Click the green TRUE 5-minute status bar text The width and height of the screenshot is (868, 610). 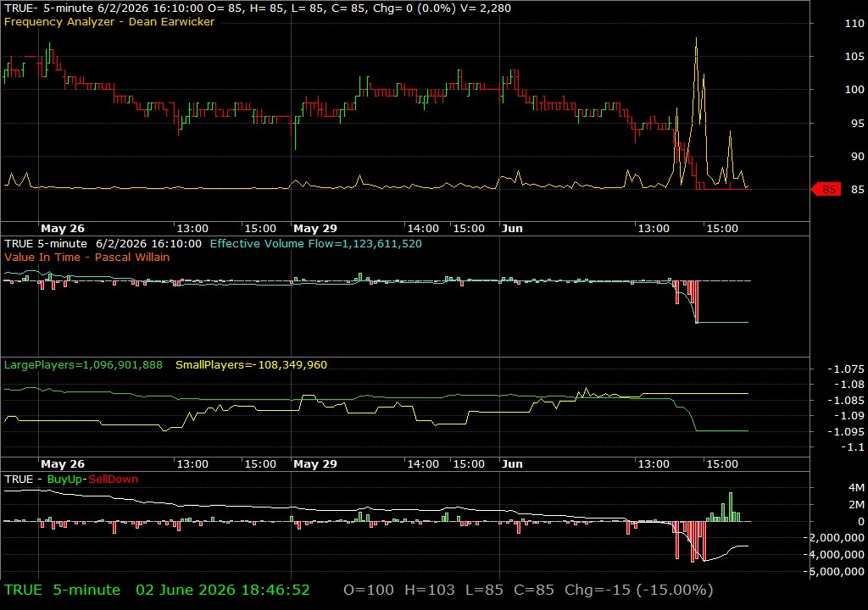click(x=62, y=590)
